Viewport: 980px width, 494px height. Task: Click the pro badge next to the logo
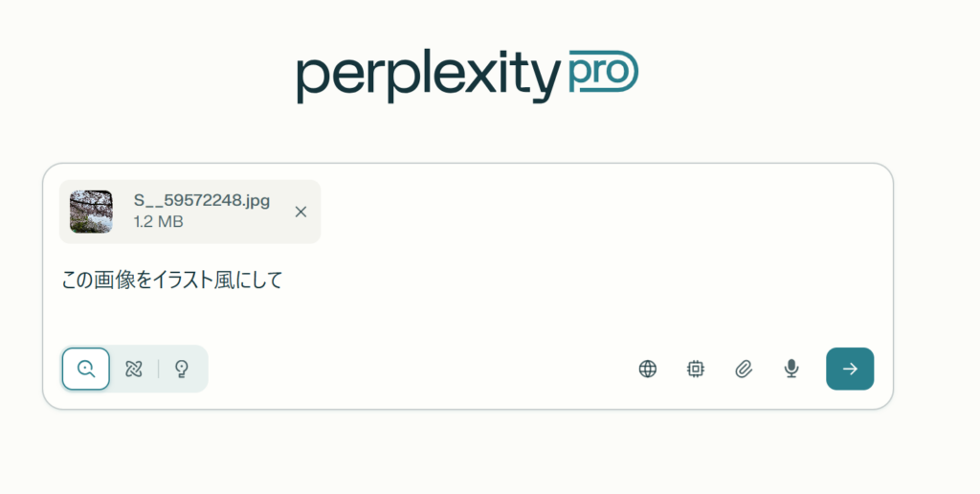click(x=603, y=71)
